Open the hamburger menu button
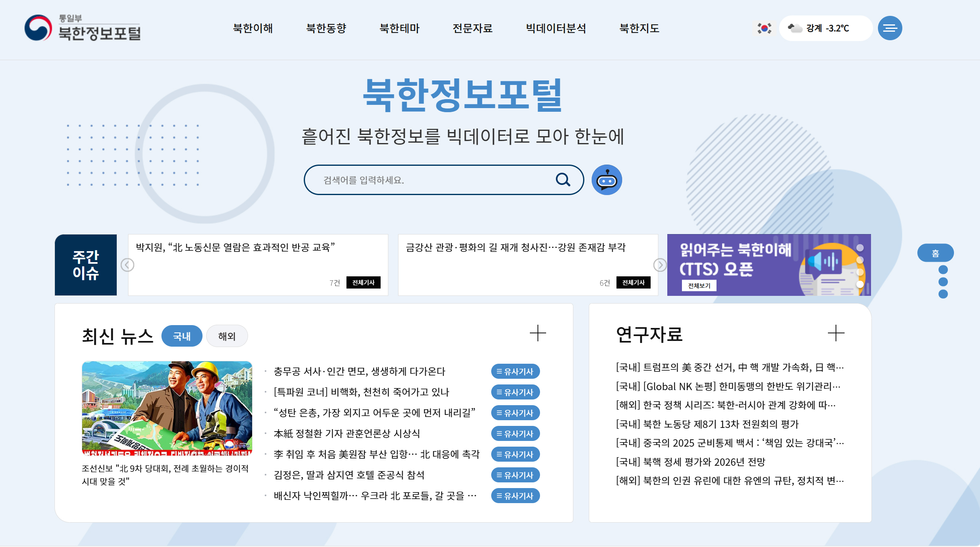This screenshot has height=547, width=980. coord(890,28)
